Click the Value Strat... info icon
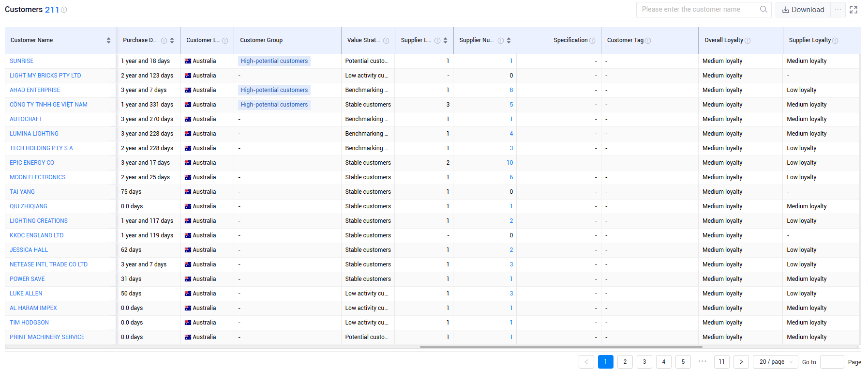Image resolution: width=868 pixels, height=372 pixels. [386, 41]
